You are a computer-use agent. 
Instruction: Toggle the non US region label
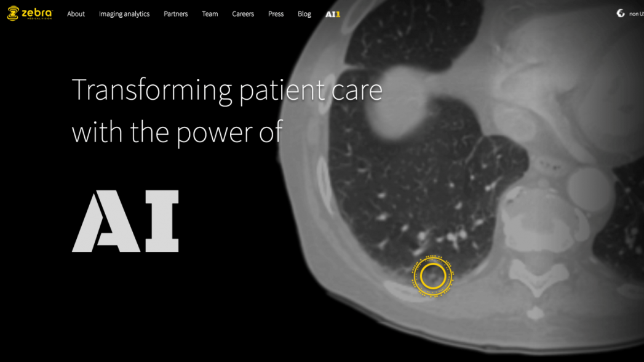tap(636, 14)
